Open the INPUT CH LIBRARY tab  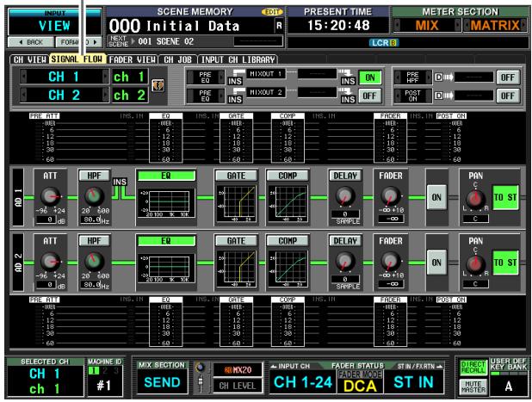click(238, 59)
